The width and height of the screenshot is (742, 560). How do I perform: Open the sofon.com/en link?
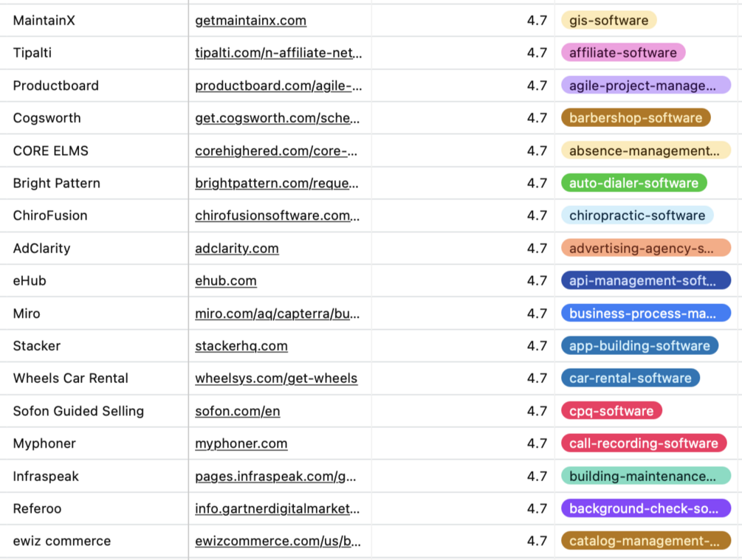pyautogui.click(x=238, y=411)
